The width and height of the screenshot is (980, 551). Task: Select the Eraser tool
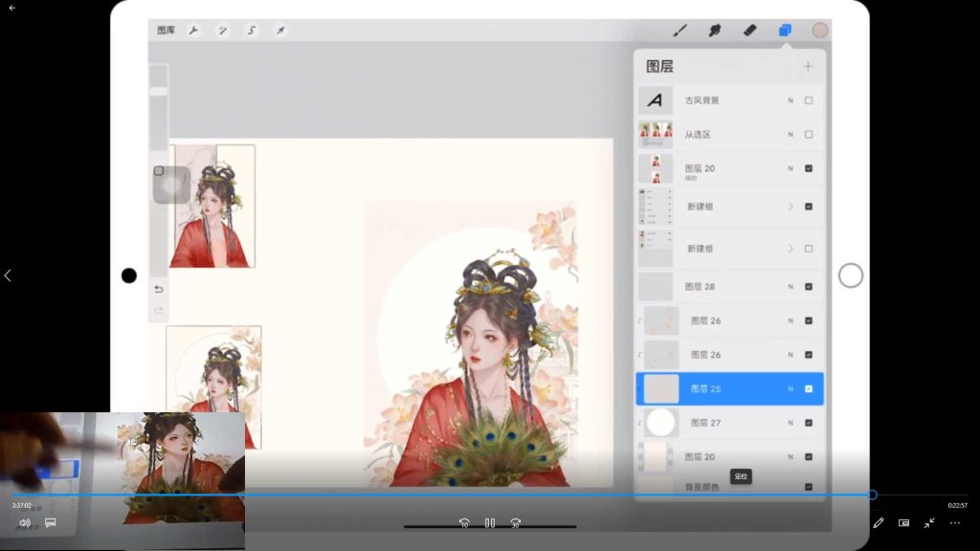(749, 31)
